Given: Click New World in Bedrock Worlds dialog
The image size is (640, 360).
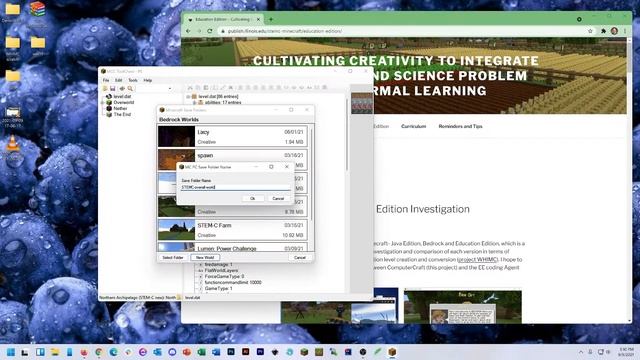Looking at the screenshot, I should pos(205,258).
